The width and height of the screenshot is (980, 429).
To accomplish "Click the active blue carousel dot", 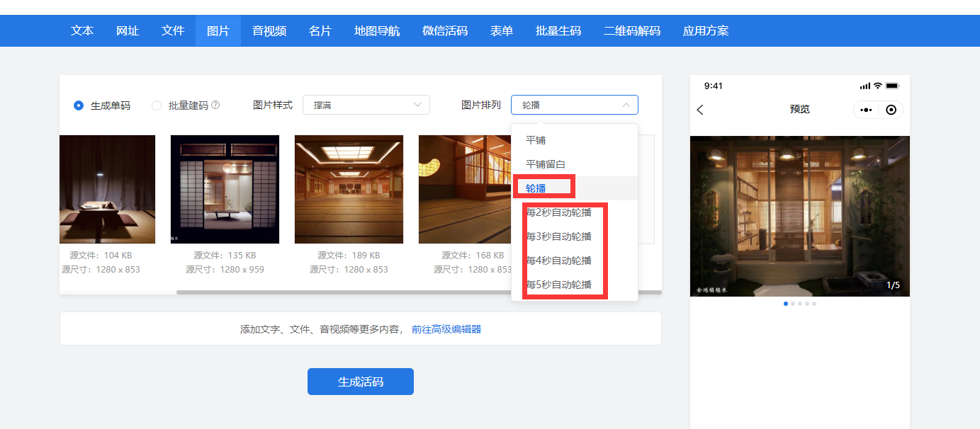I will (786, 304).
